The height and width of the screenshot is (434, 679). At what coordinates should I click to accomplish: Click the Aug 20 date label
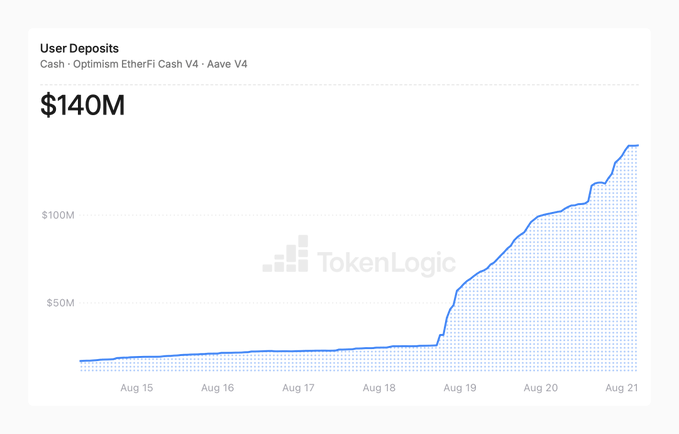point(540,388)
